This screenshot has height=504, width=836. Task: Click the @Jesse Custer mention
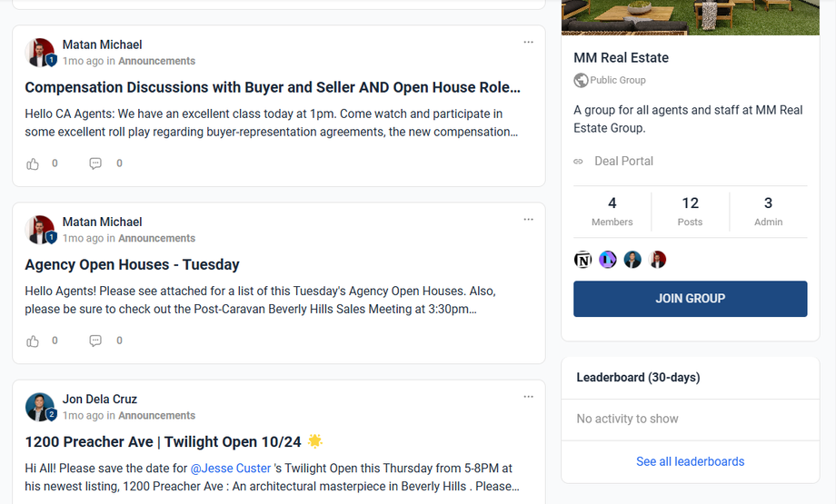point(231,468)
